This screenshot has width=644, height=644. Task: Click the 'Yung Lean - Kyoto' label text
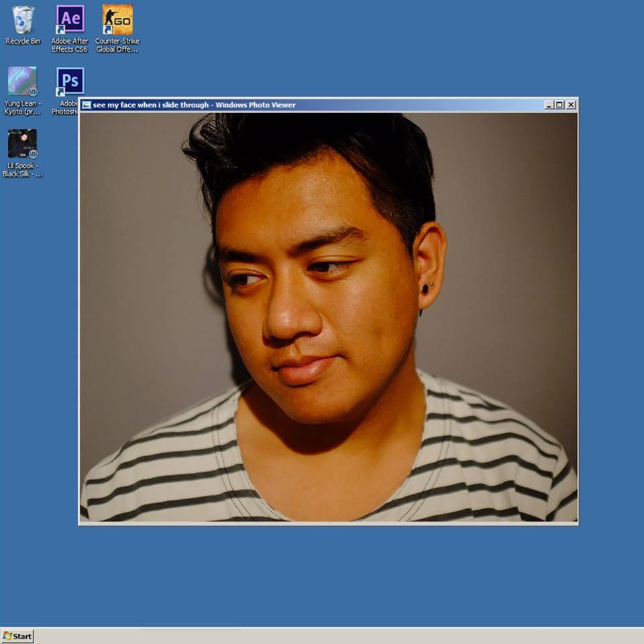coord(23,108)
